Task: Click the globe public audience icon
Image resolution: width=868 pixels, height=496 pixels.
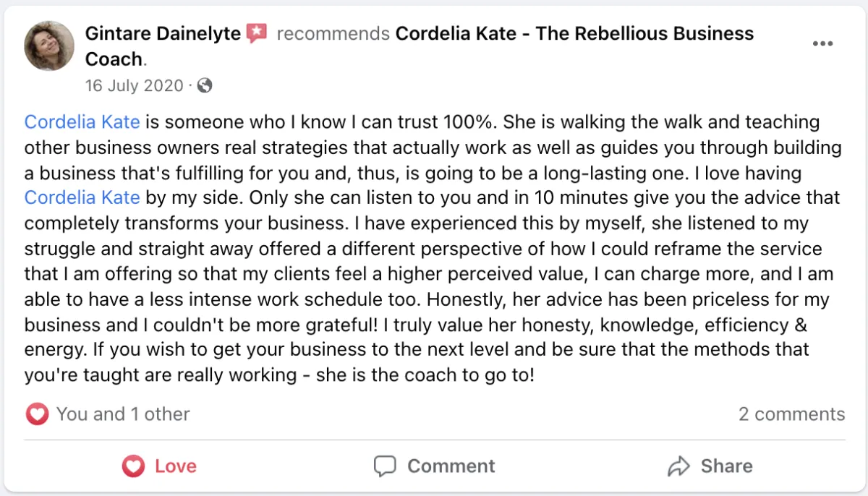Action: [x=205, y=85]
